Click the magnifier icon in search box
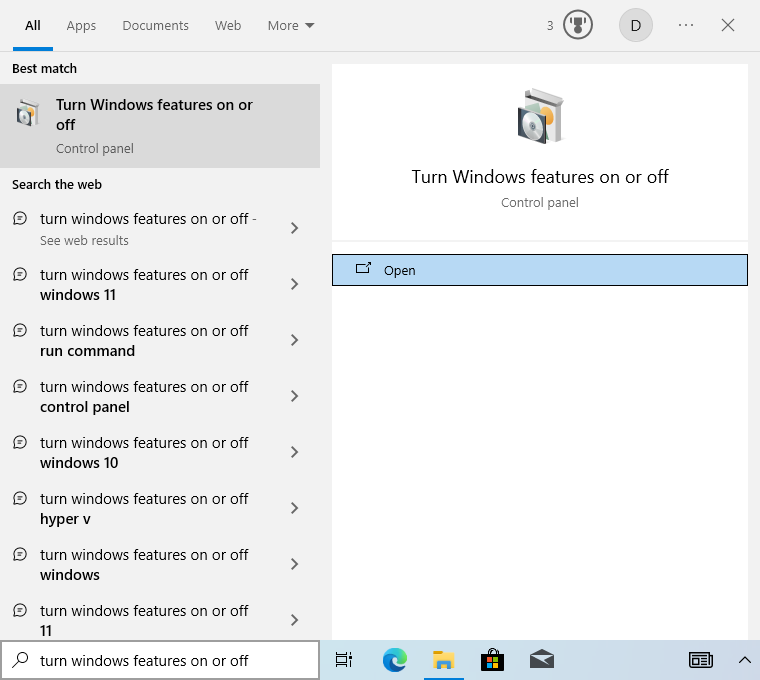The height and width of the screenshot is (680, 760). click(x=20, y=660)
